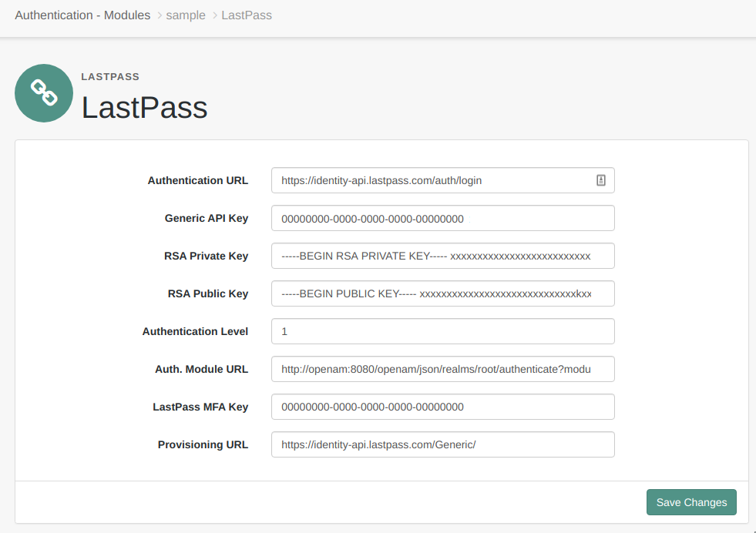Click the Authentication Level label
The height and width of the screenshot is (533, 756).
coord(195,331)
